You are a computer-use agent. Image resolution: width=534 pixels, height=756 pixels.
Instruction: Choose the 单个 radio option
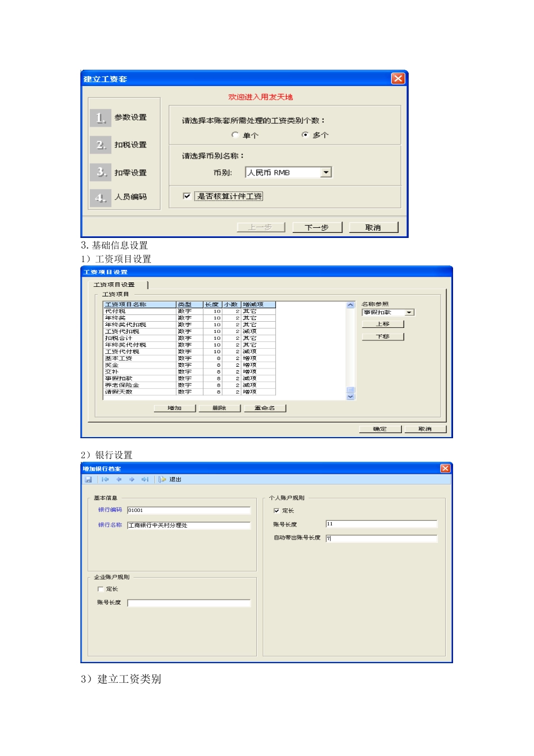click(x=236, y=135)
